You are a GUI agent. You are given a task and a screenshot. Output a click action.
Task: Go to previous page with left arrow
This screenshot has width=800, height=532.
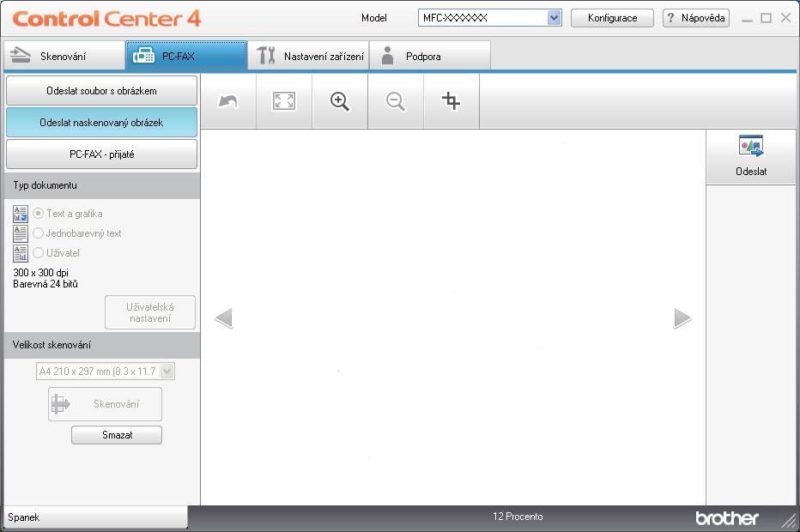(223, 318)
